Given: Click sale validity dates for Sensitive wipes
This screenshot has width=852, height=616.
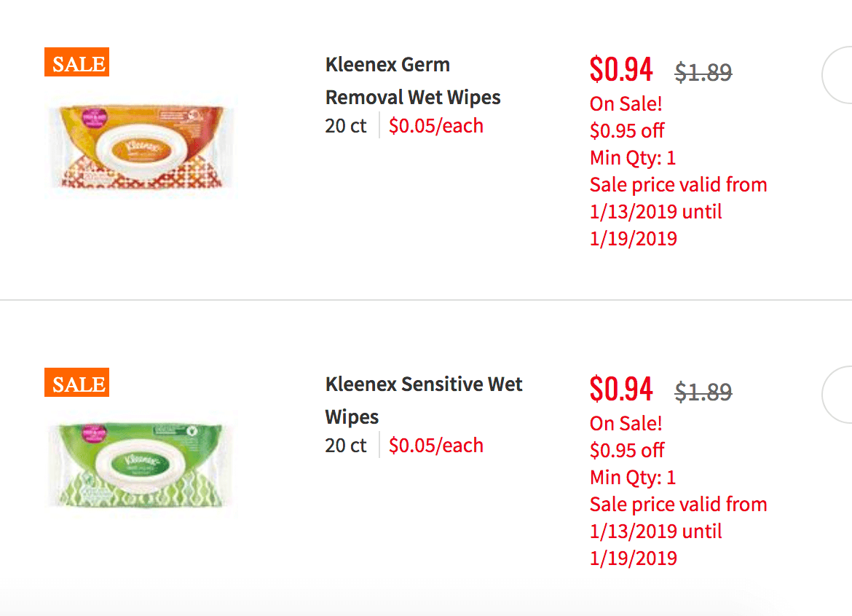Looking at the screenshot, I should coord(678,532).
